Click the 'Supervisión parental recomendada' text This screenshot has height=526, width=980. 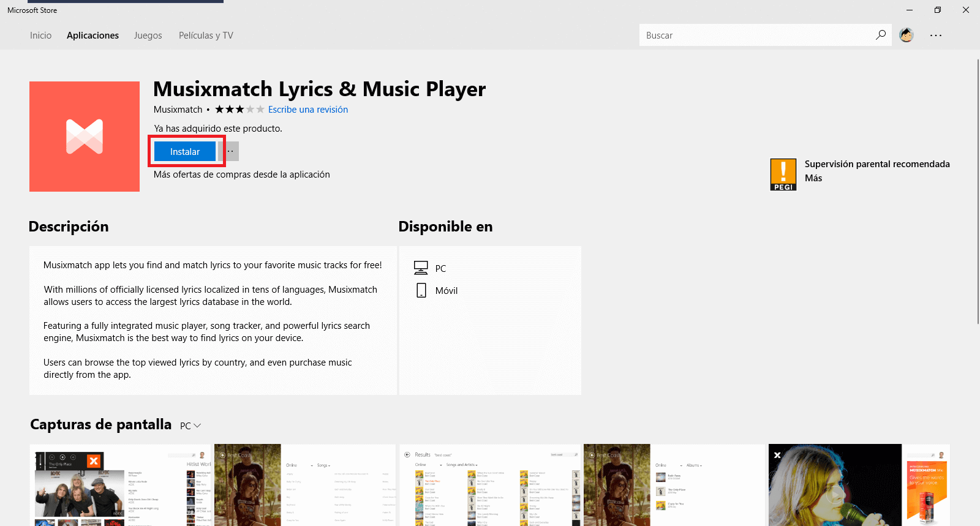877,164
